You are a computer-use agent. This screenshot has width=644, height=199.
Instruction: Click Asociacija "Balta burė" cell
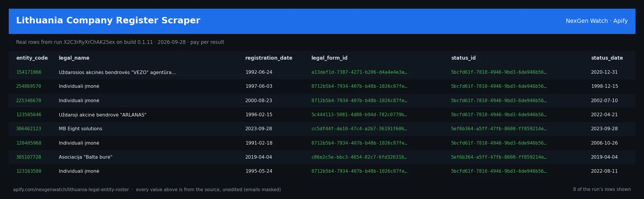click(86, 157)
